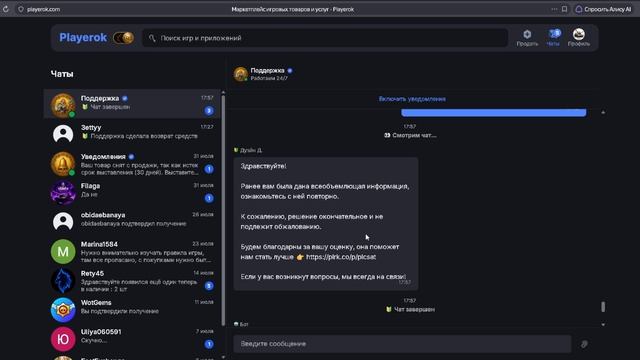Viewport: 640px width, 360px height.
Task: Click Marina1584's green M avatar
Action: pos(63,251)
